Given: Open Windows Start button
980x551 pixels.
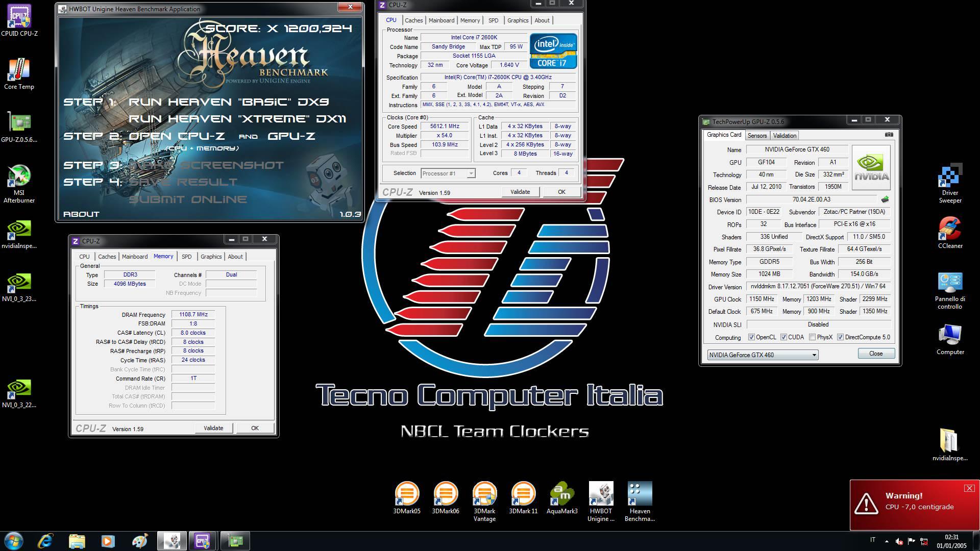Looking at the screenshot, I should pos(14,541).
